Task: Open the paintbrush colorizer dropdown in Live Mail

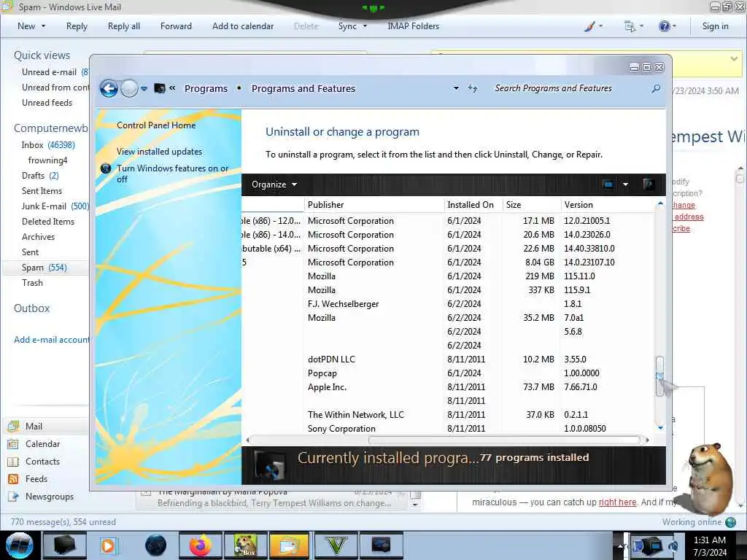Action: click(593, 26)
